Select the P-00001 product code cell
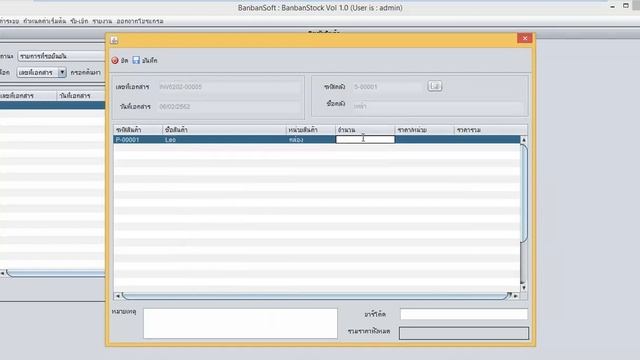The image size is (640, 360). [x=138, y=140]
